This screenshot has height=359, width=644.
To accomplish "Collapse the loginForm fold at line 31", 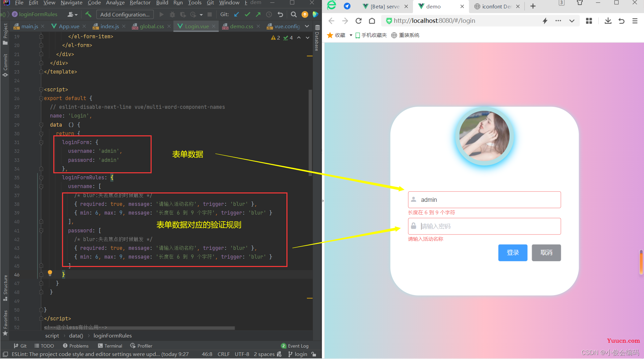I will (41, 142).
